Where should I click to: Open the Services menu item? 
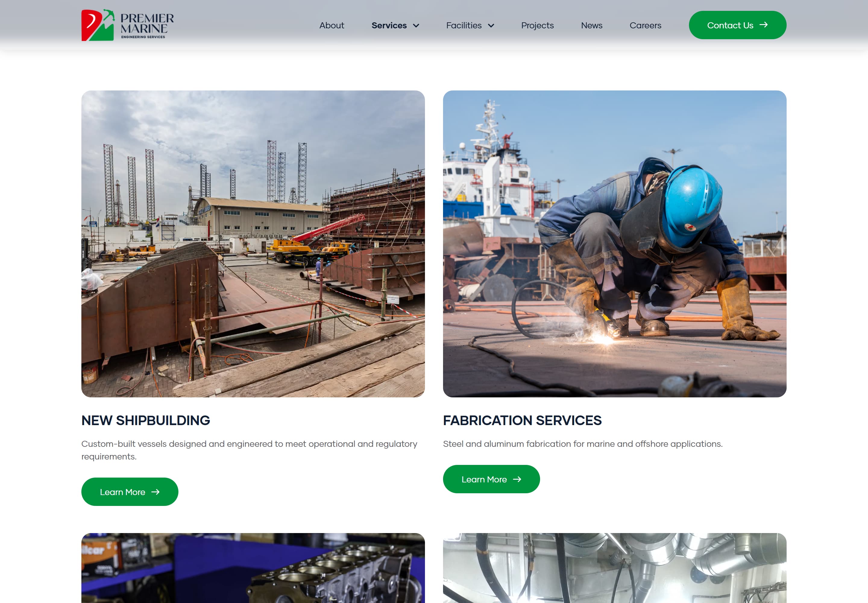click(x=389, y=25)
